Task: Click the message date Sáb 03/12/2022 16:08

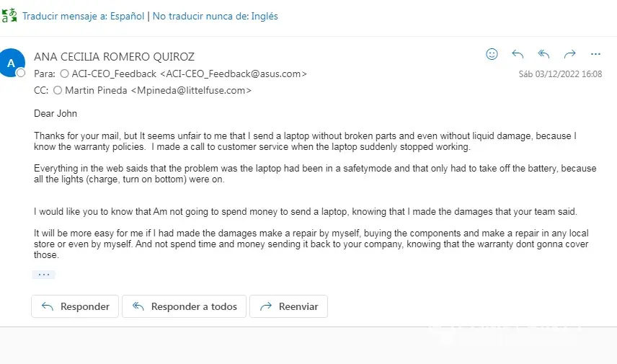Action: (x=560, y=74)
